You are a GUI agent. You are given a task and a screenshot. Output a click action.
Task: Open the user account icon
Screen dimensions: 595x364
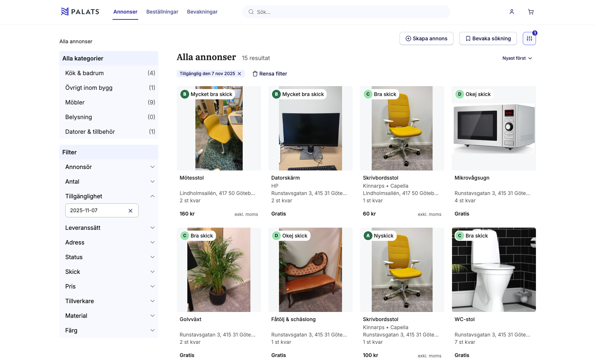511,12
